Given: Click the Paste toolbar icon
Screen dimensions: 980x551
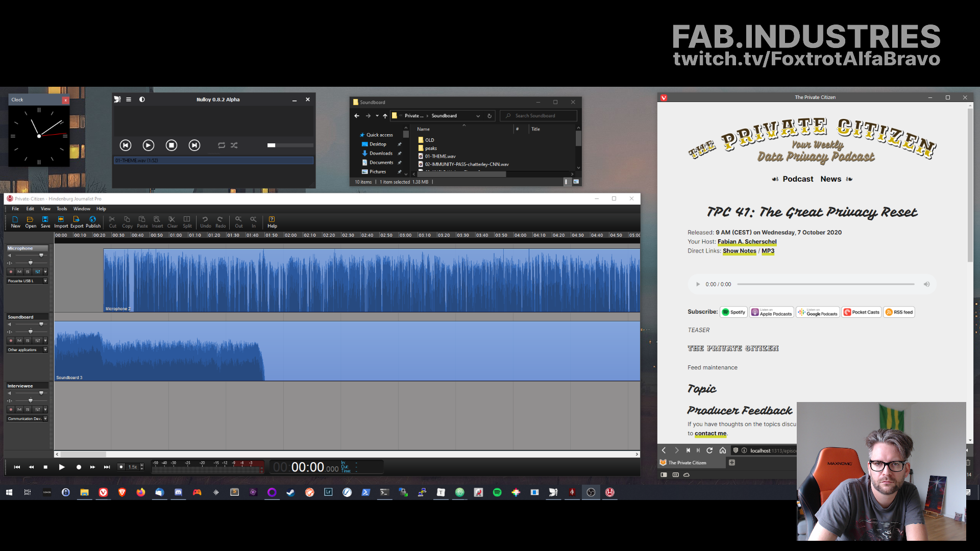Looking at the screenshot, I should [x=142, y=222].
